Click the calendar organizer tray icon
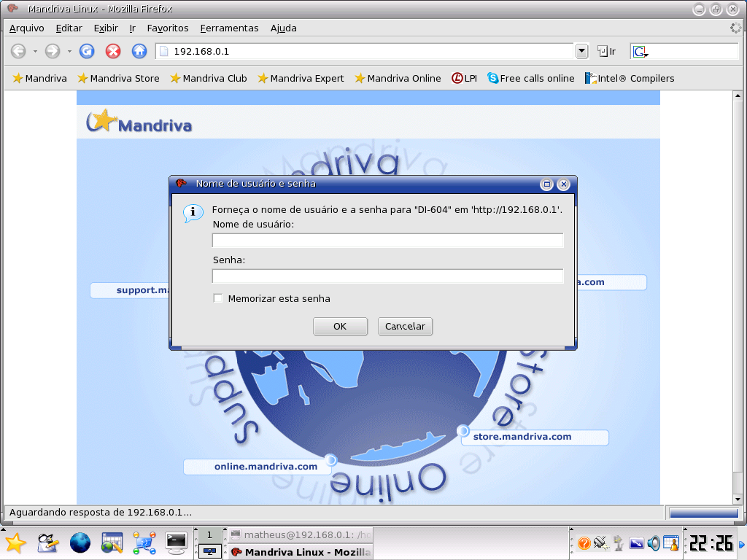This screenshot has width=747, height=560. (671, 543)
